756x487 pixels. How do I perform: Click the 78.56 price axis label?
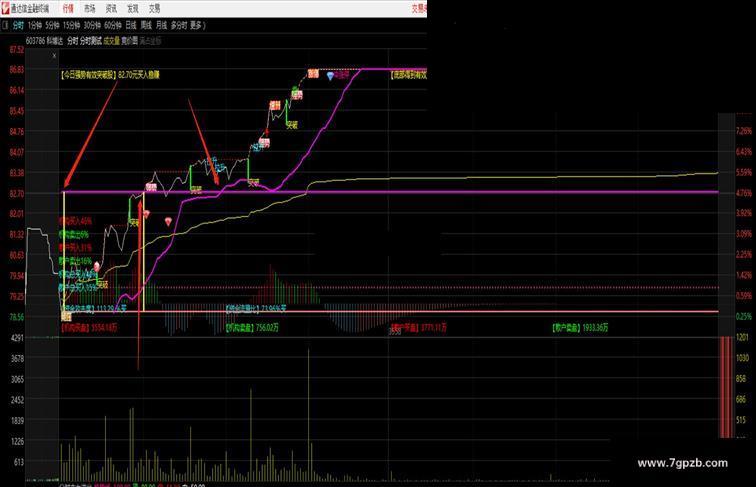point(16,317)
